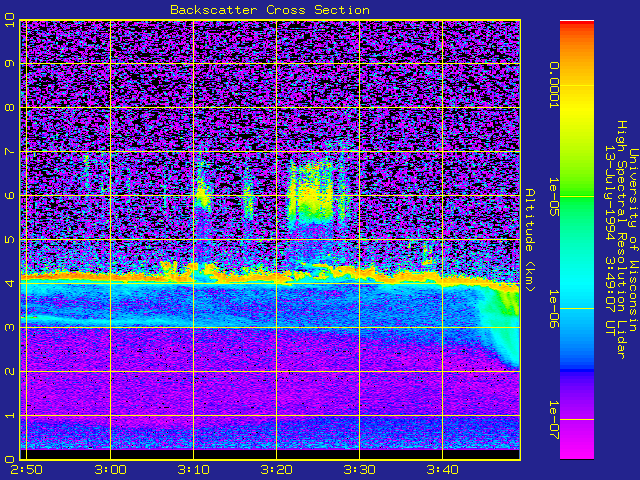Click altitude label 0 on left axis
This screenshot has width=640, height=480.
pyautogui.click(x=10, y=459)
